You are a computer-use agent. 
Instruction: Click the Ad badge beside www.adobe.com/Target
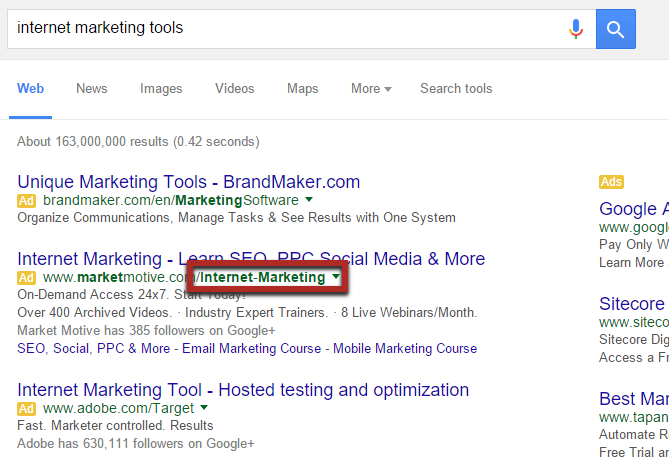point(27,408)
